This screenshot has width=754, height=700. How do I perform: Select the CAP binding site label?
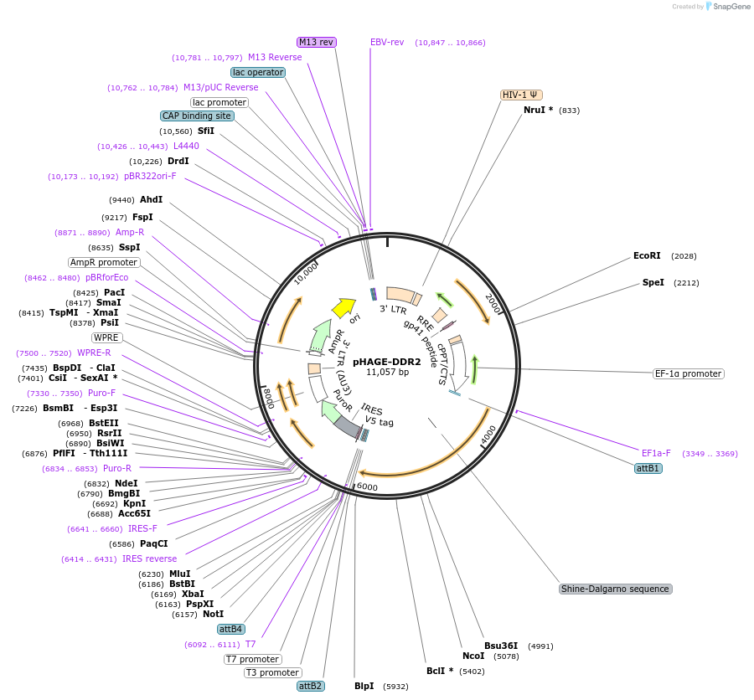click(x=197, y=116)
